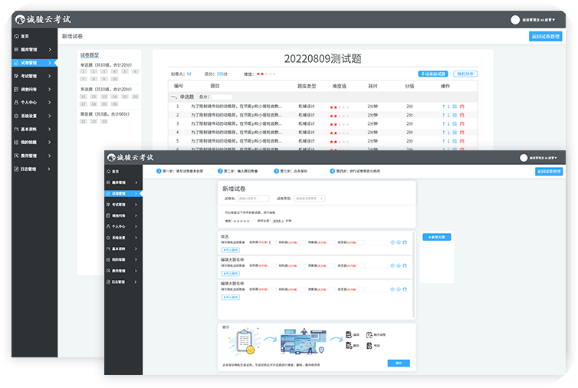Click the paper name input field
Image resolution: width=578 pixels, height=388 pixels.
click(x=253, y=199)
